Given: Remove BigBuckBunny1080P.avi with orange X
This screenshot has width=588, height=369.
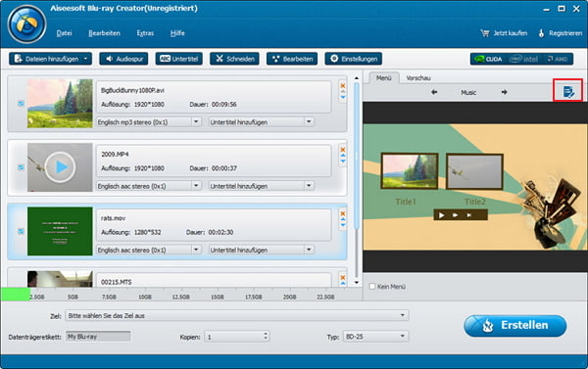Looking at the screenshot, I should (x=342, y=85).
